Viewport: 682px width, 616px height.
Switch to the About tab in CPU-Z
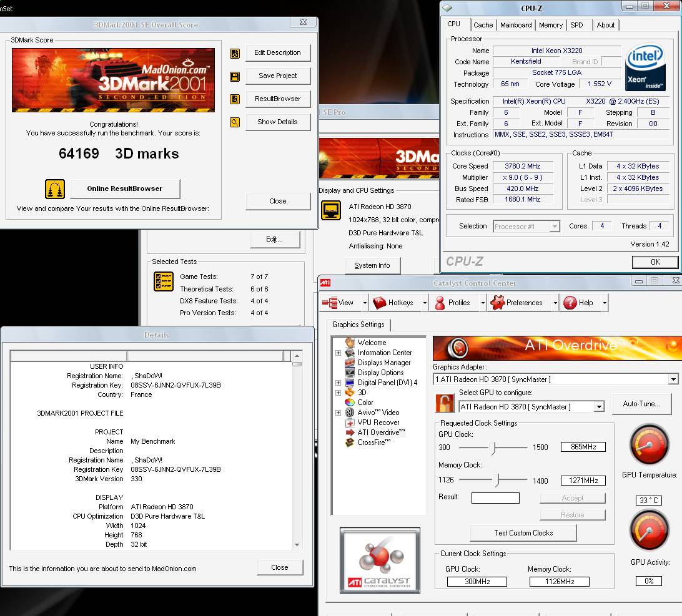click(x=605, y=25)
